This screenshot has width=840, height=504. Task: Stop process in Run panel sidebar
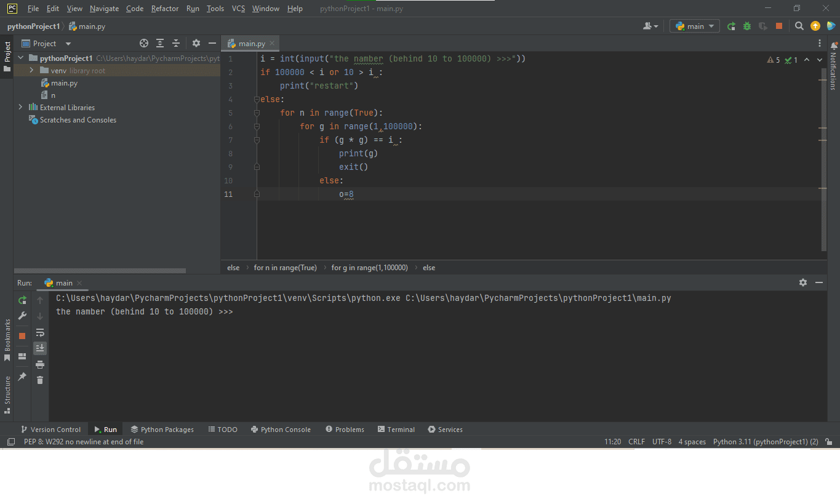(22, 336)
